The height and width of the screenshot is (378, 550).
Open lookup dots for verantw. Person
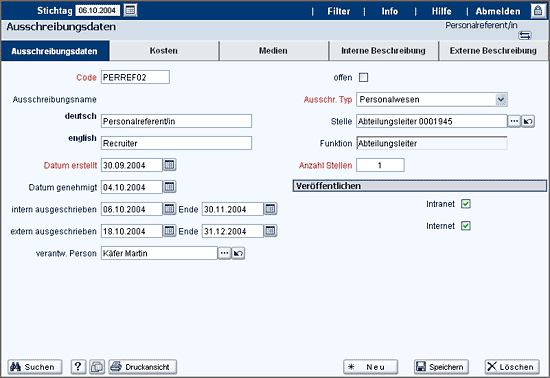pyautogui.click(x=224, y=253)
